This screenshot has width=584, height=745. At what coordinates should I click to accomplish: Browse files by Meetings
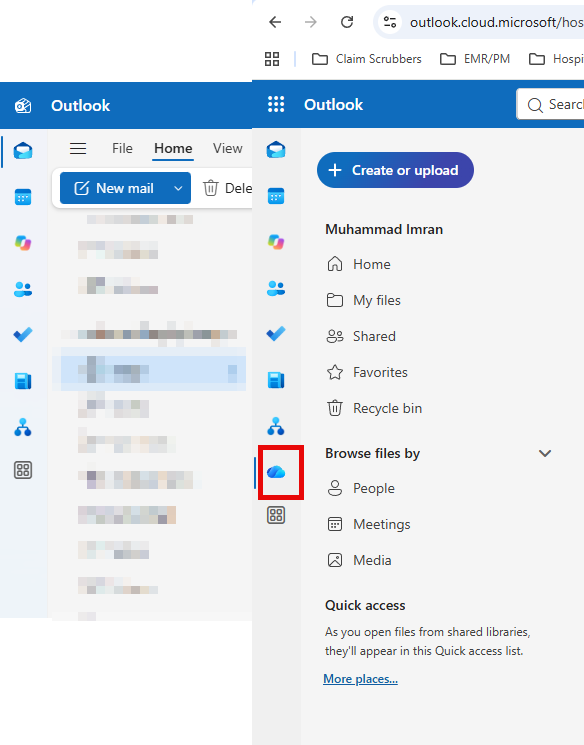coord(368,525)
